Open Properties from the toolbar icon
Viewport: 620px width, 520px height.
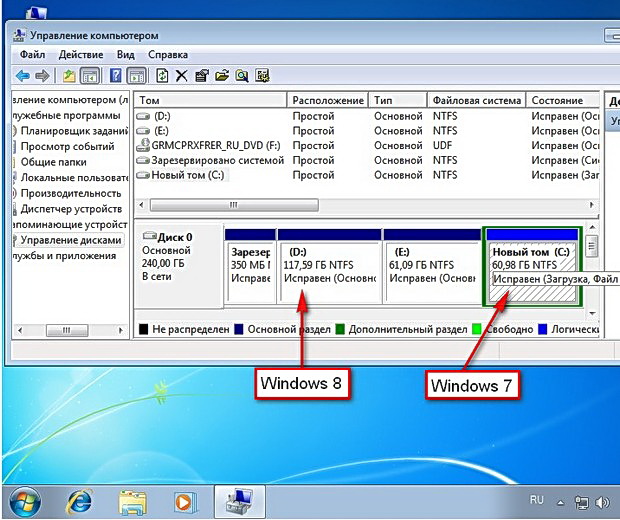[201, 76]
